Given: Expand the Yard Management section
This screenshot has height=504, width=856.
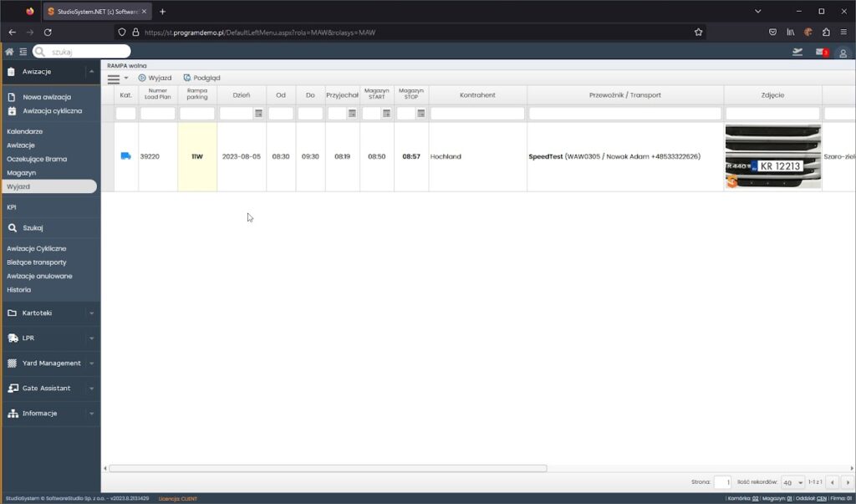Looking at the screenshot, I should pyautogui.click(x=50, y=363).
